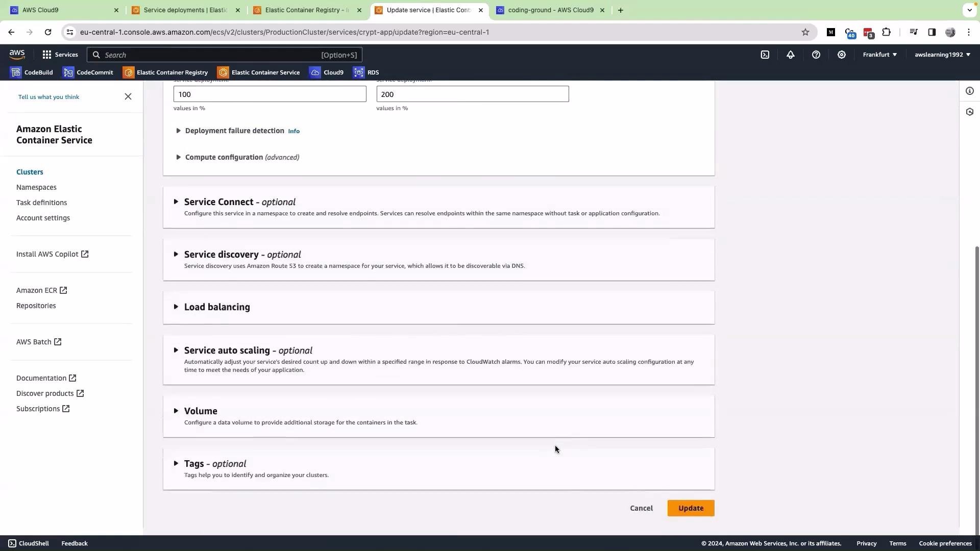This screenshot has width=980, height=551.
Task: Select Task definitions in the sidebar
Action: [x=41, y=203]
